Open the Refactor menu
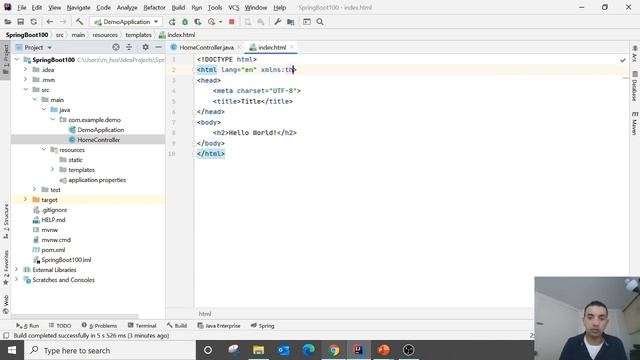640x360 pixels. point(154,7)
